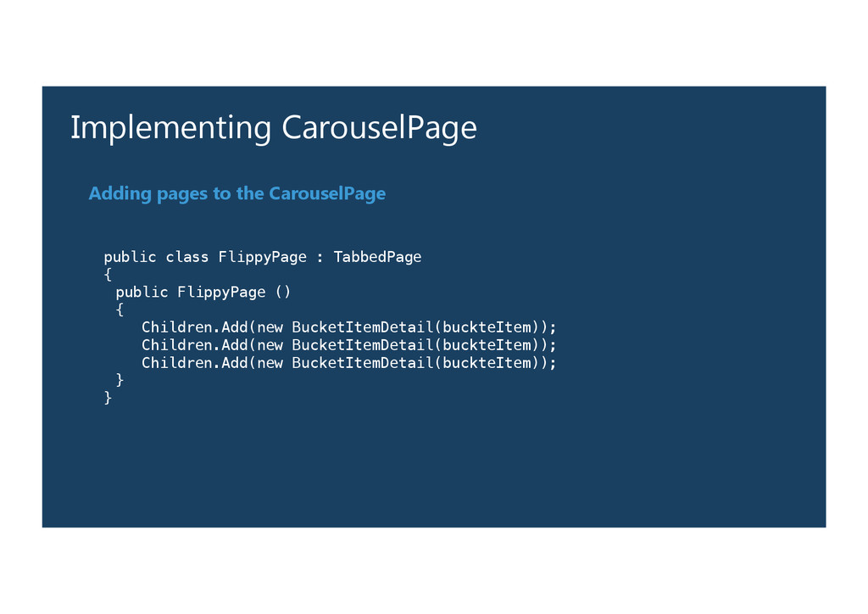The image size is (868, 614).
Task: Click the 'Implementing CarouselPage' slide title
Action: pos(273,128)
